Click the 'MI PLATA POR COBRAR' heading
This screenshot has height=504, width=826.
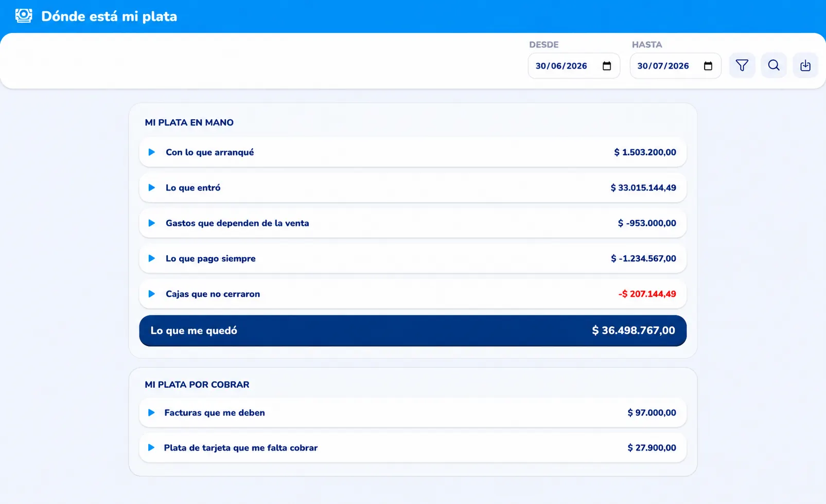pyautogui.click(x=197, y=385)
